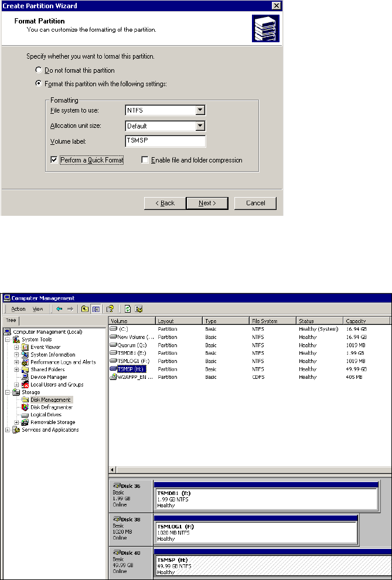Open the Action menu
This screenshot has width=392, height=580.
pyautogui.click(x=19, y=309)
